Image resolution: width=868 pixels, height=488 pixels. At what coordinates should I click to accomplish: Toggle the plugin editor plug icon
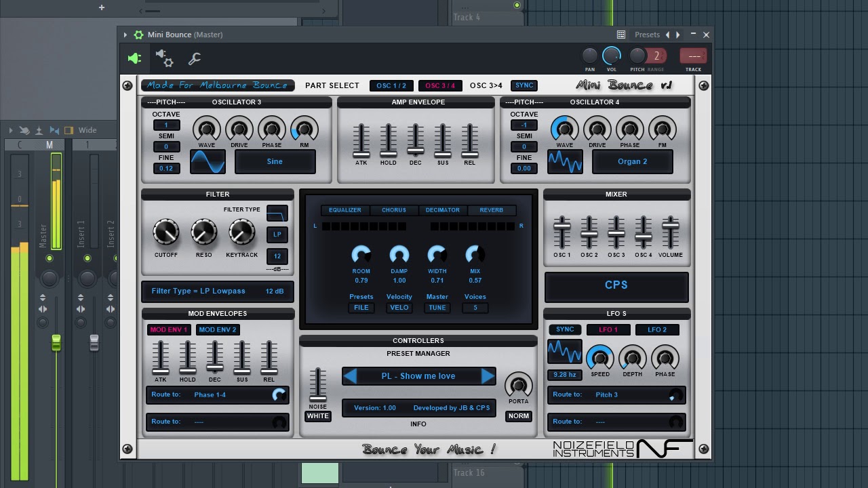[134, 58]
